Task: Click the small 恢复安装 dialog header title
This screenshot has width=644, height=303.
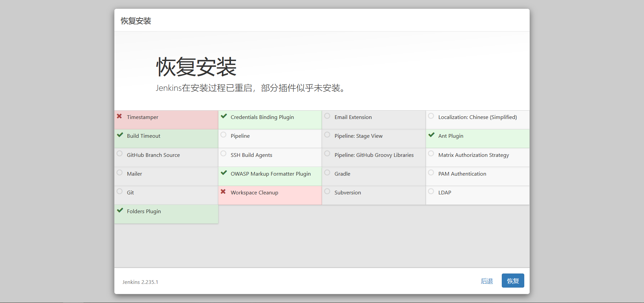Action: [136, 21]
